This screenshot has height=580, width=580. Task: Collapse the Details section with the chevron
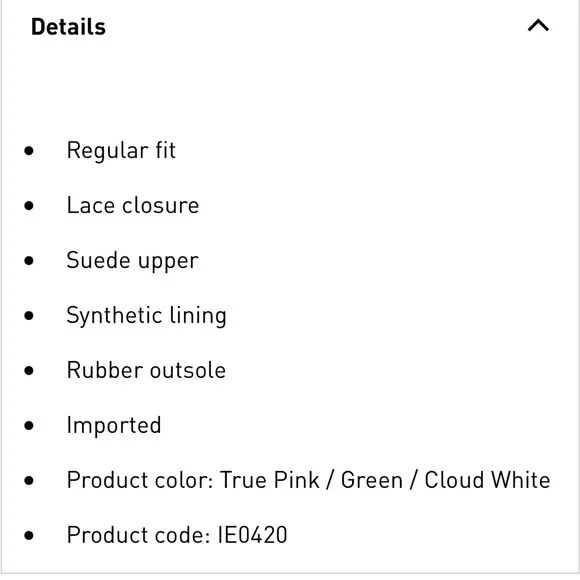(x=538, y=26)
